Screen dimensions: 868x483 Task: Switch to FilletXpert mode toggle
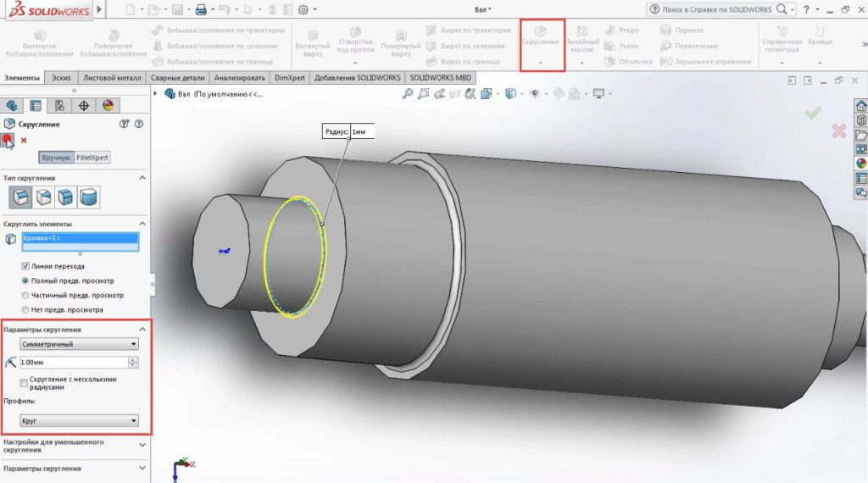[92, 158]
